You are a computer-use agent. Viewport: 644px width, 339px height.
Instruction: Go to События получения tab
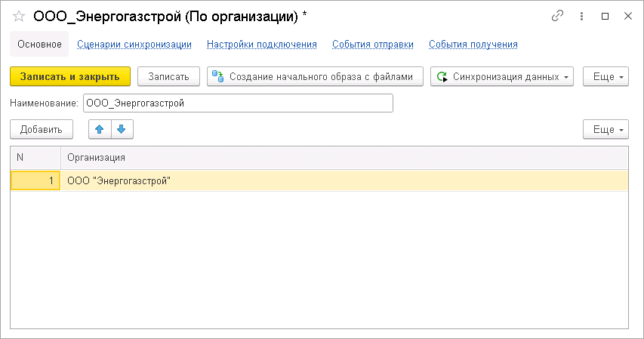tap(473, 44)
